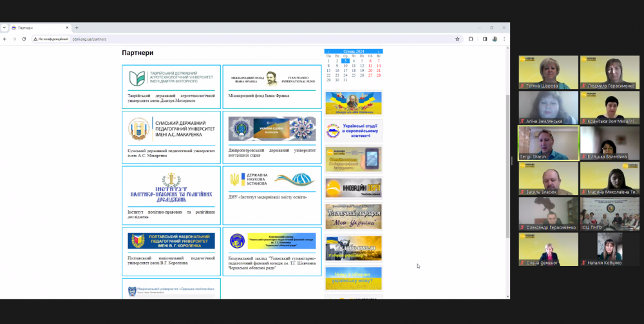Click the profile avatar in browser toolbar
644x324 pixels.
[493, 39]
